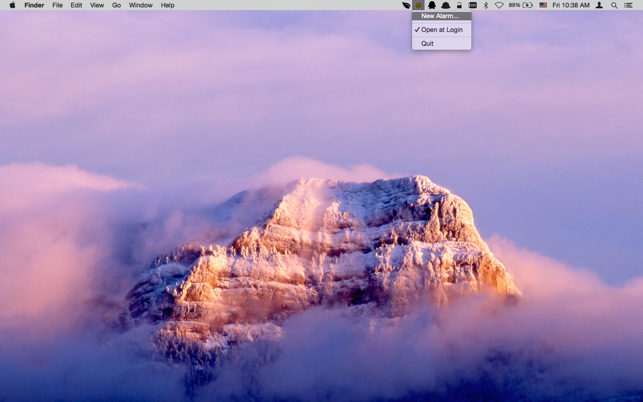Click the Fri 10:38 AM clock
Screen dimensions: 643x402
(x=571, y=5)
